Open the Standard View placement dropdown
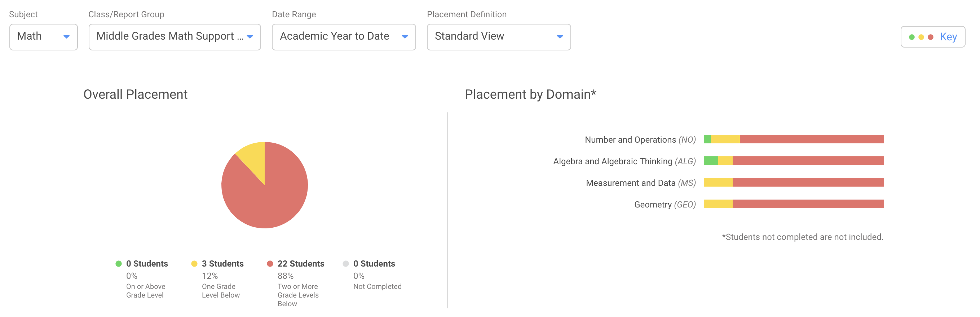Screen dimensions: 980x317 (498, 37)
